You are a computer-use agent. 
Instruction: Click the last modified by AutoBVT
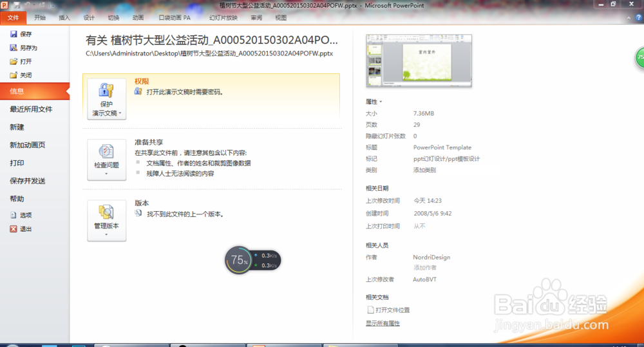(x=424, y=279)
